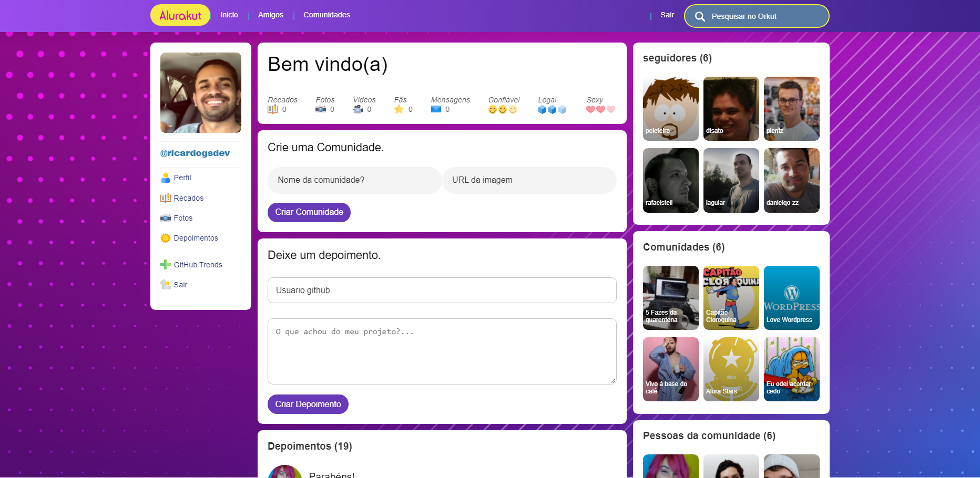Click the camcorder icon under Videos
This screenshot has width=980, height=478.
[359, 109]
